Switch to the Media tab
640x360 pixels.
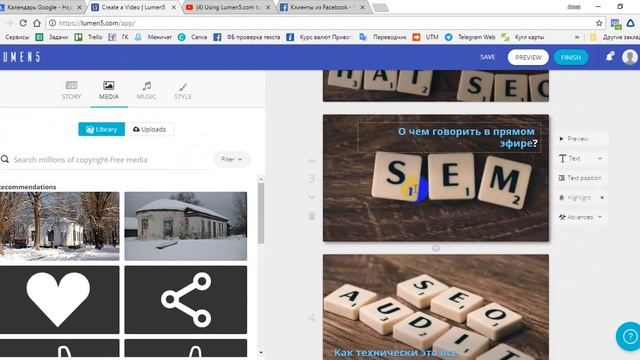109,91
